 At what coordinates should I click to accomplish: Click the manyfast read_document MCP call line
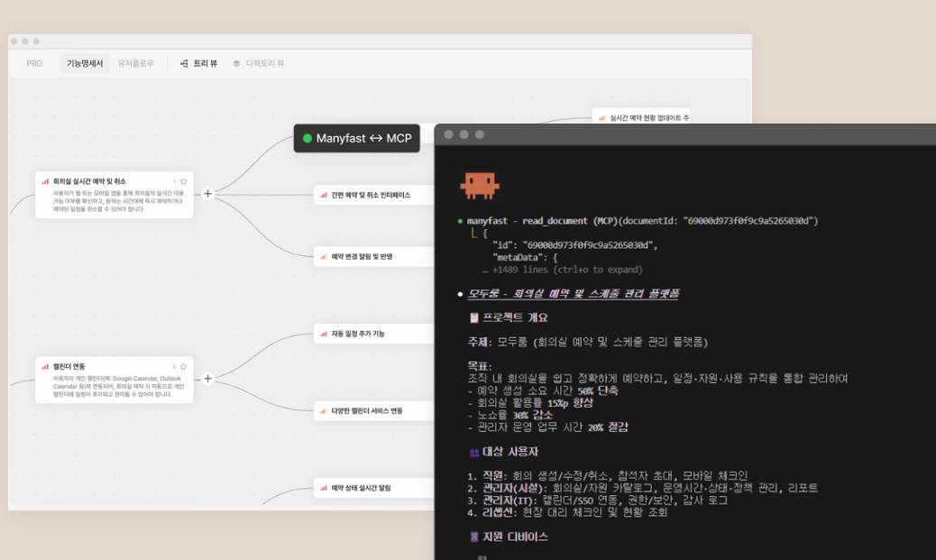coord(642,221)
